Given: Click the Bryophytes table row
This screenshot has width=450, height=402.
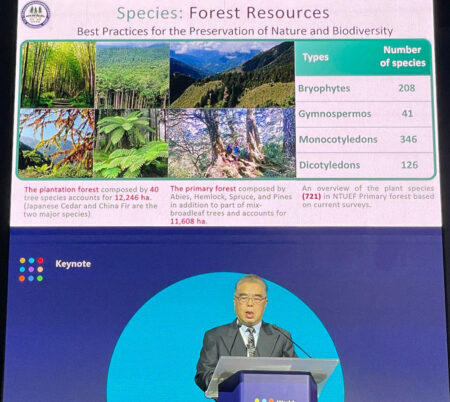Looking at the screenshot, I should tap(363, 88).
